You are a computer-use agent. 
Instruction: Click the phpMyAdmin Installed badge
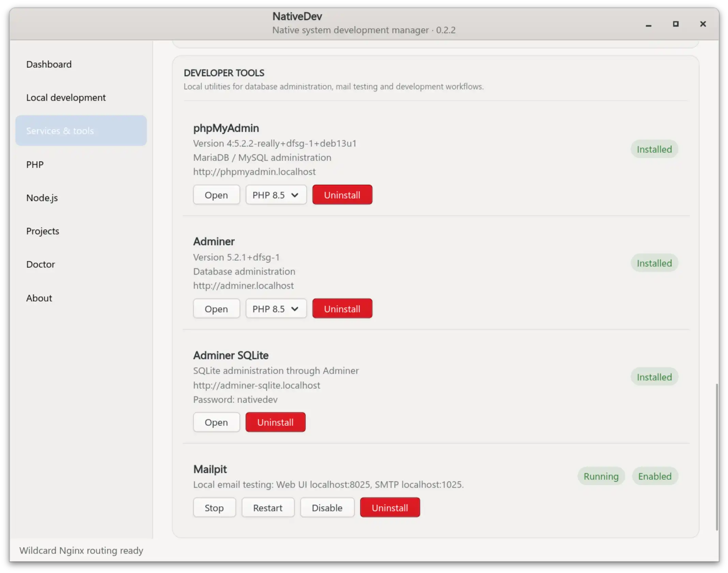tap(654, 149)
